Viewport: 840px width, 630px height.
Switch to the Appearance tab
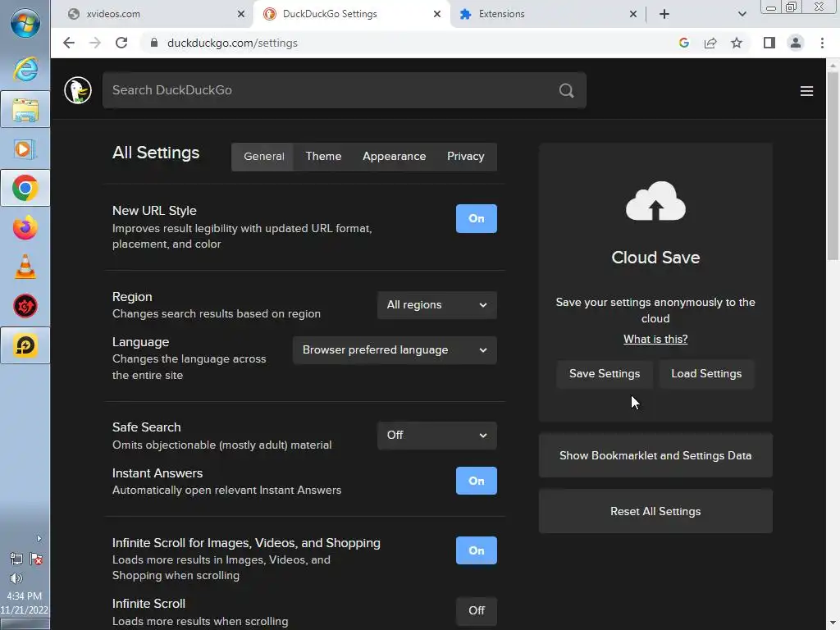coord(395,157)
